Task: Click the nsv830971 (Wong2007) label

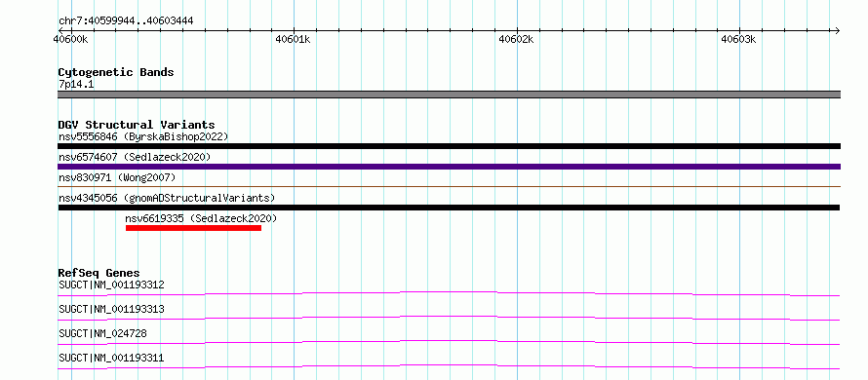Action: point(117,177)
